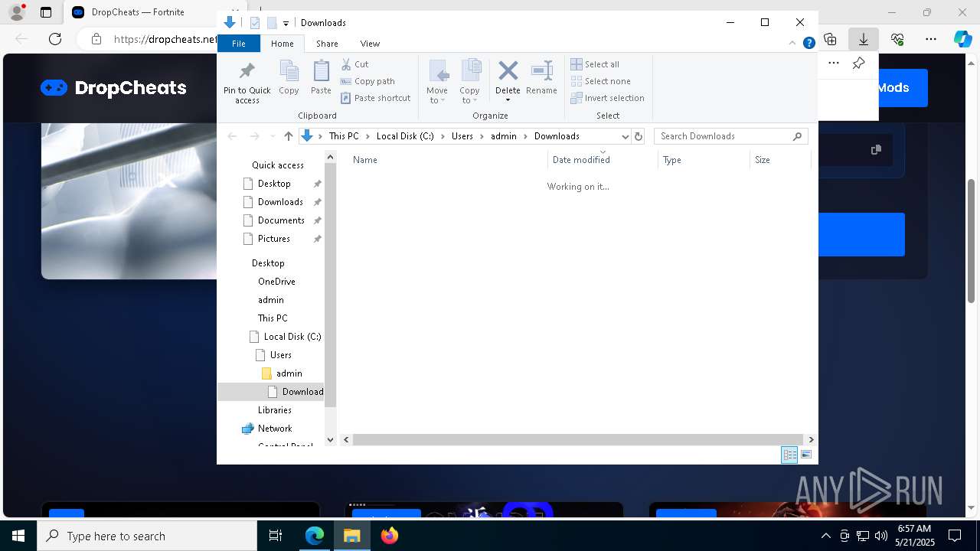Image resolution: width=980 pixels, height=551 pixels.
Task: Select Libraries in navigation tree
Action: click(274, 410)
